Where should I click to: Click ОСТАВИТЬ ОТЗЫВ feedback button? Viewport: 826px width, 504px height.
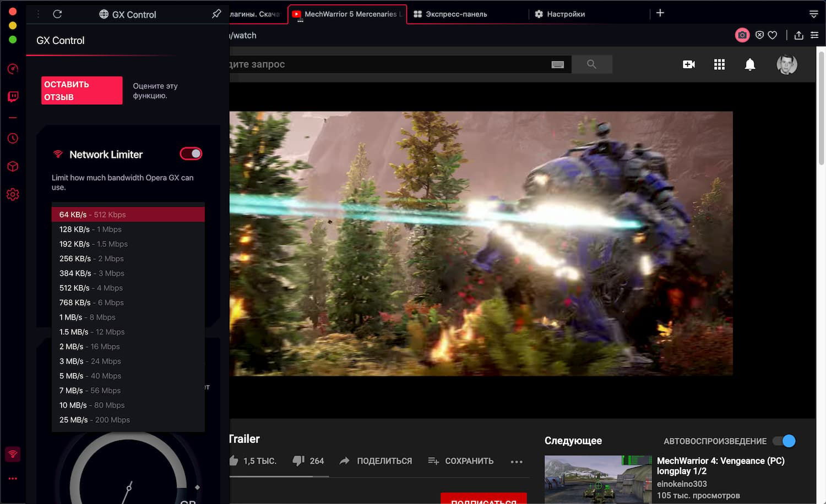[82, 90]
